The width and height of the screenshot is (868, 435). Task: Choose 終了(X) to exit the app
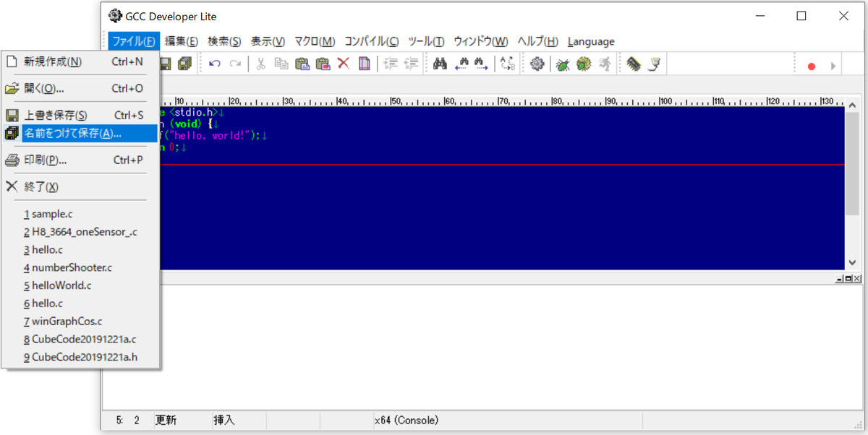coord(81,186)
